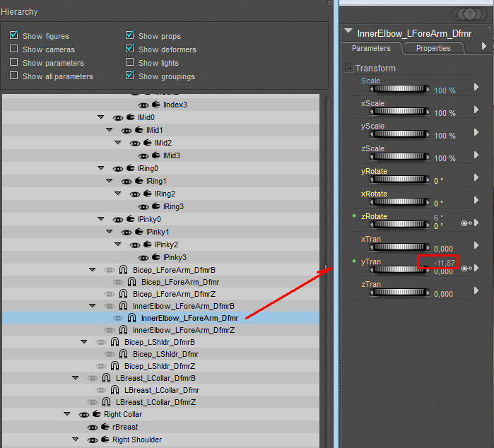The height and width of the screenshot is (448, 494).
Task: Collapse the Right Collar node
Action: 67,413
